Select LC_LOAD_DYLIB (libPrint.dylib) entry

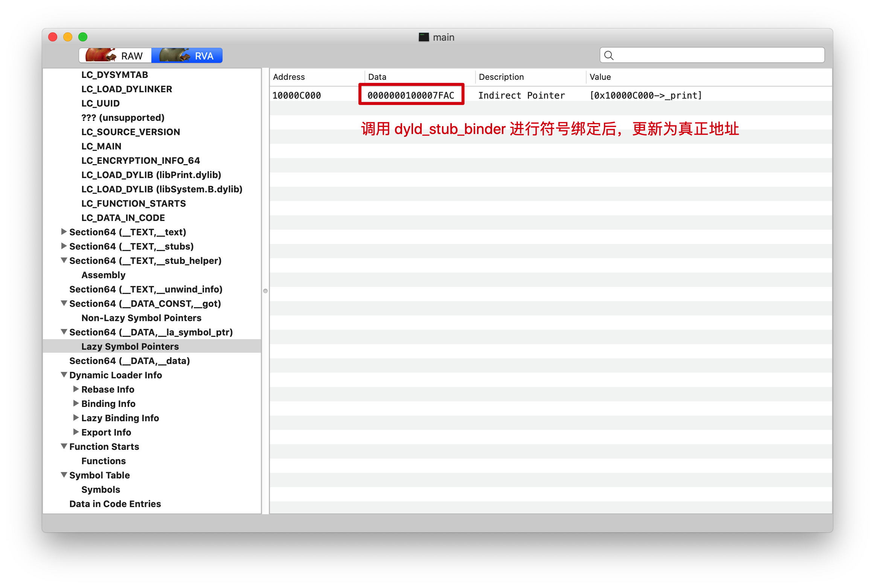coord(151,175)
